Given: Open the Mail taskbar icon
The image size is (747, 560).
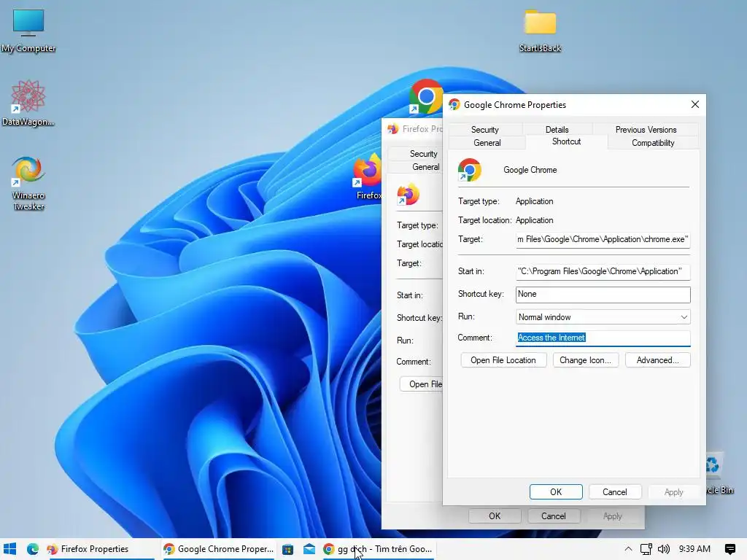Looking at the screenshot, I should 309,549.
